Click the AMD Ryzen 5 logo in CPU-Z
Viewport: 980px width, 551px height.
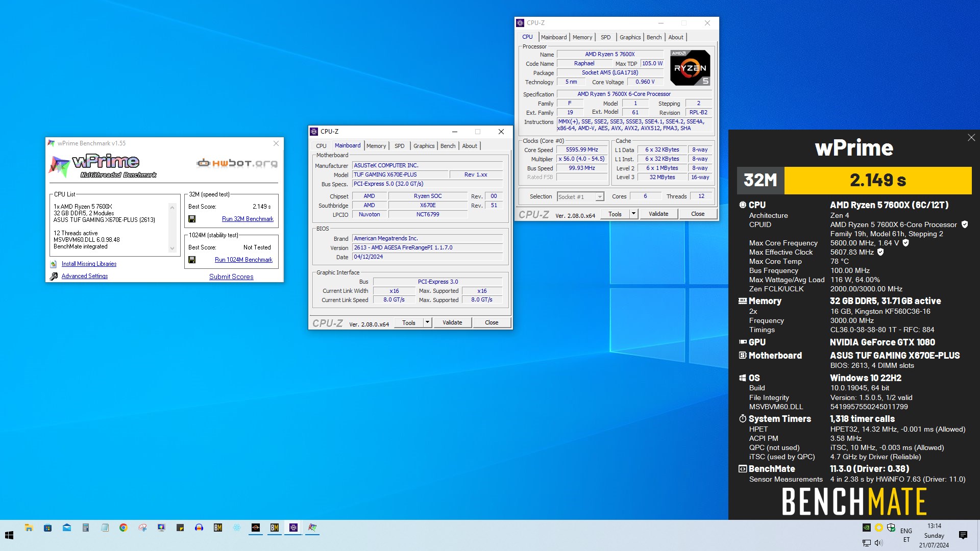(x=690, y=67)
